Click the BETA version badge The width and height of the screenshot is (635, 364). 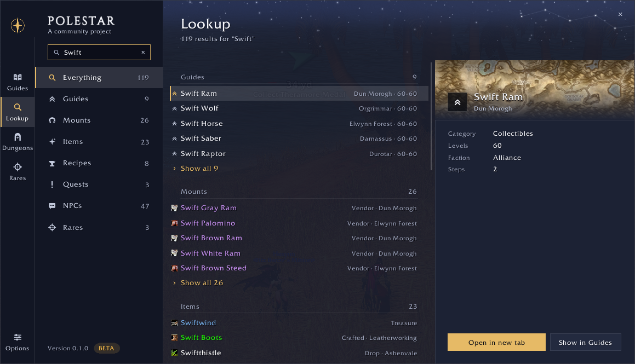pos(106,348)
